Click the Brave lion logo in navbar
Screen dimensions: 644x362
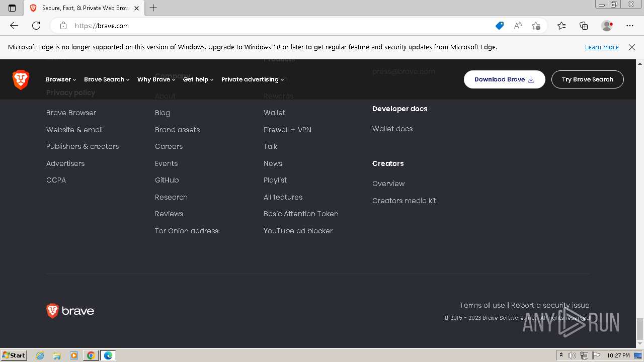click(21, 79)
